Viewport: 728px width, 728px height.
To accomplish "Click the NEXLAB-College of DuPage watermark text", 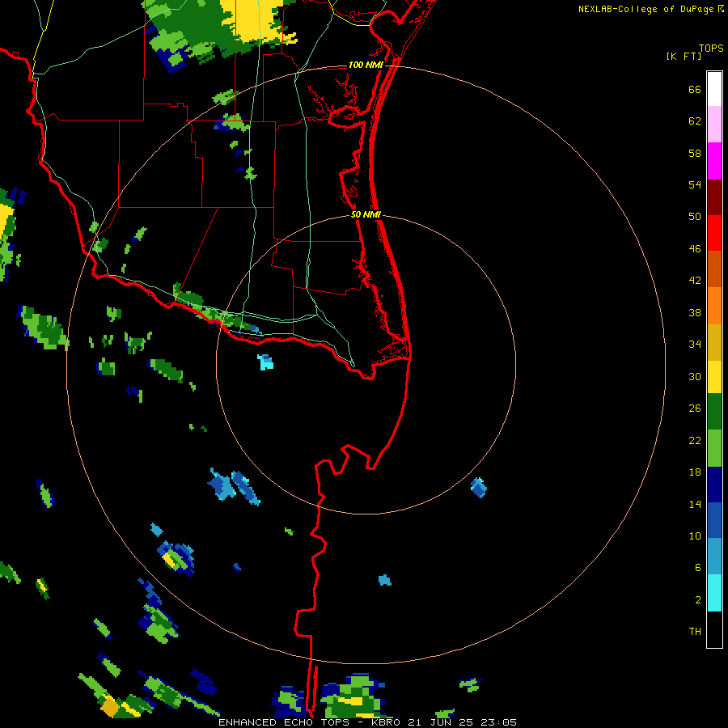I will pyautogui.click(x=650, y=9).
